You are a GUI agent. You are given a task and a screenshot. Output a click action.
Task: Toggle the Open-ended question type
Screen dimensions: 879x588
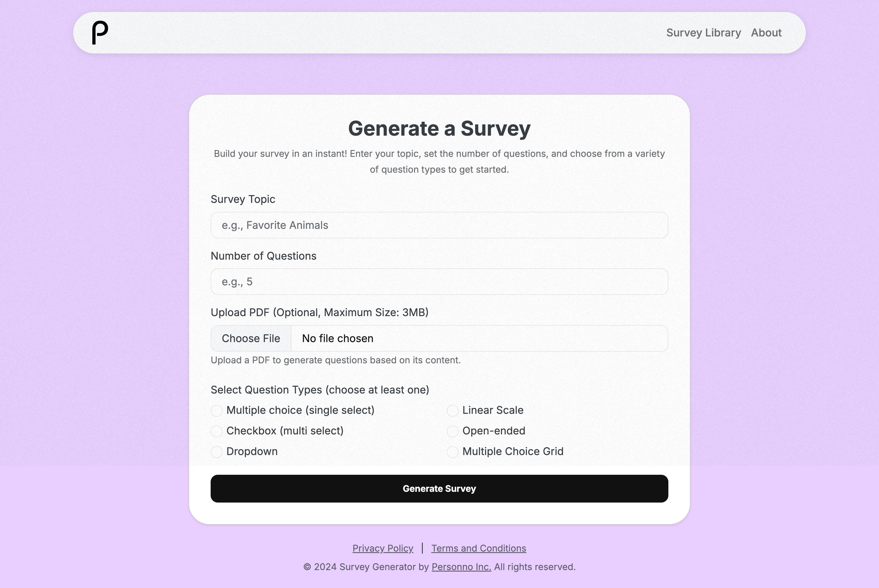(453, 431)
